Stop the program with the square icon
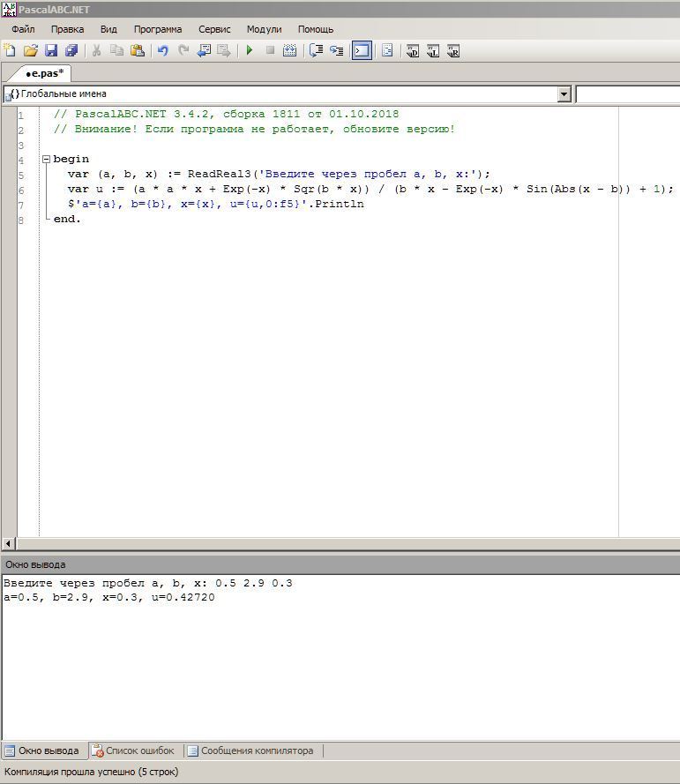The height and width of the screenshot is (784, 680). 270,50
